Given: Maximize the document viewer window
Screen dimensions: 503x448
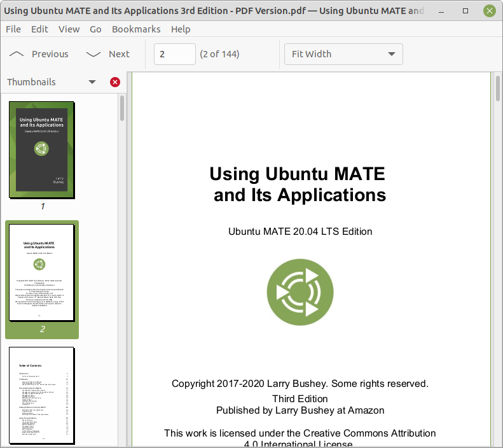Looking at the screenshot, I should [465, 11].
